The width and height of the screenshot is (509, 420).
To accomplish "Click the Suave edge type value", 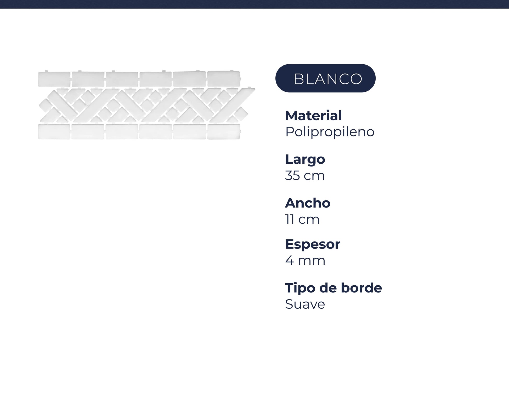I will [x=305, y=304].
